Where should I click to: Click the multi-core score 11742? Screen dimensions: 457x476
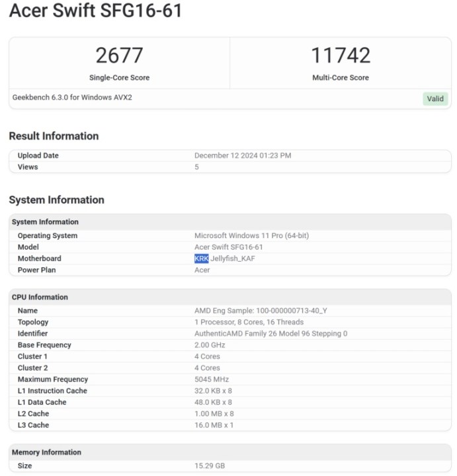341,56
